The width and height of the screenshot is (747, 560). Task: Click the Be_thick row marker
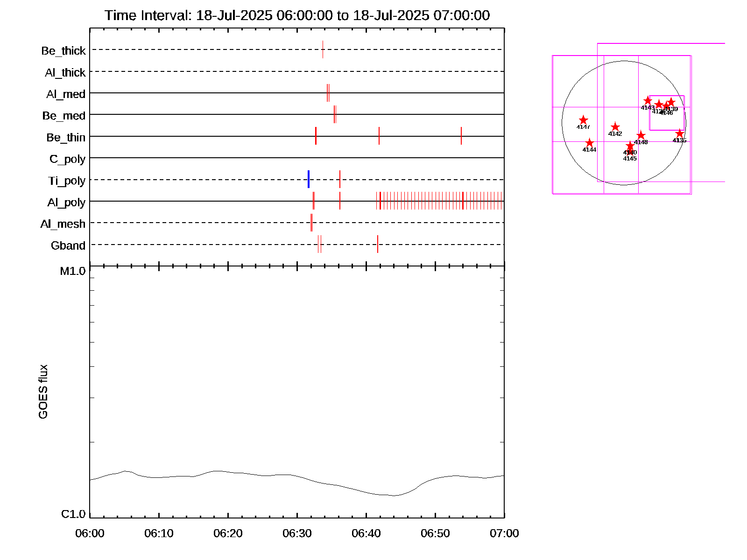[323, 49]
